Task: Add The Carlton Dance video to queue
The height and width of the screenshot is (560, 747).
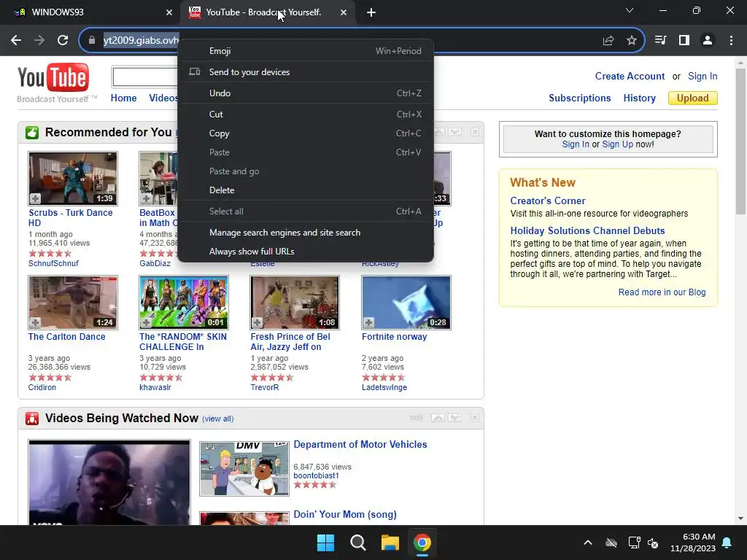Action: pos(36,322)
